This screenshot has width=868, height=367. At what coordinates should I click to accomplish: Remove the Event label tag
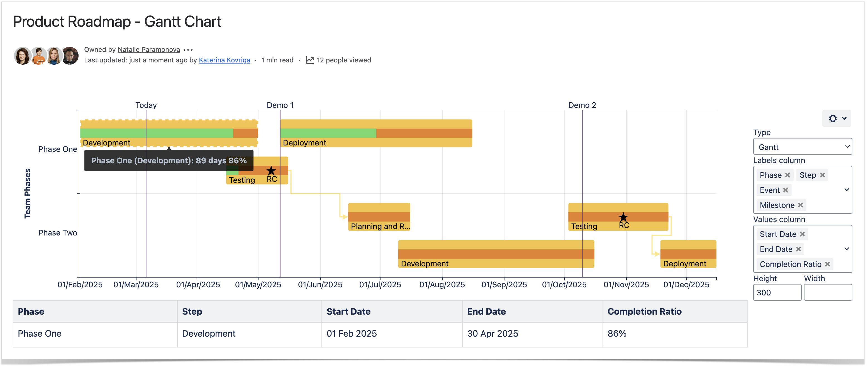coord(786,190)
